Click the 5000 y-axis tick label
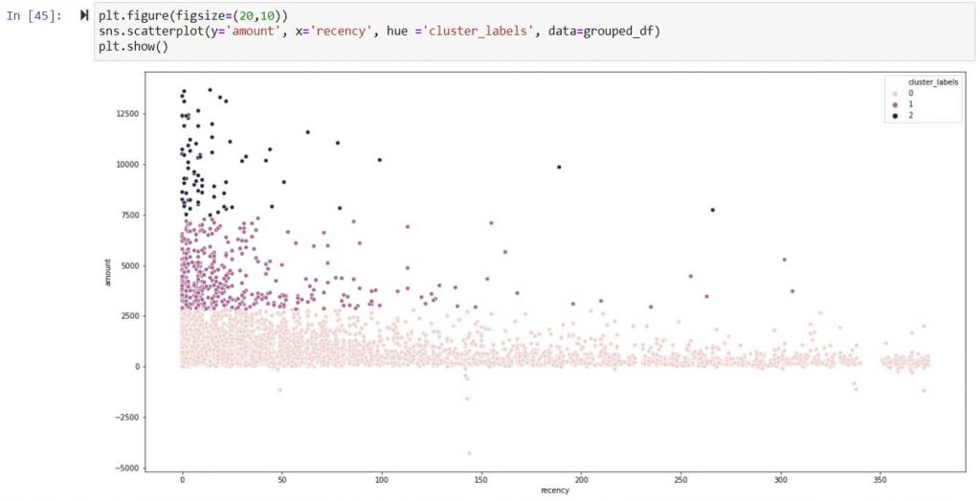The image size is (980, 501). [129, 265]
